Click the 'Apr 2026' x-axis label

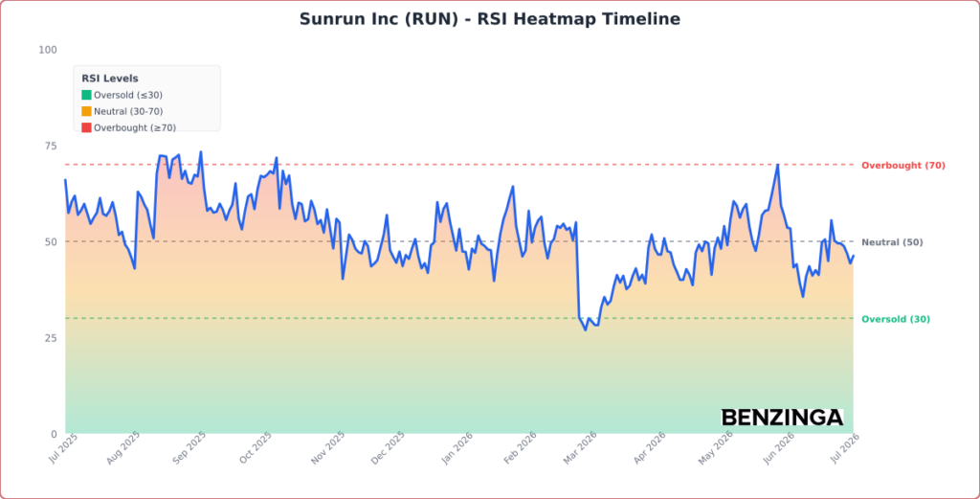[x=650, y=447]
